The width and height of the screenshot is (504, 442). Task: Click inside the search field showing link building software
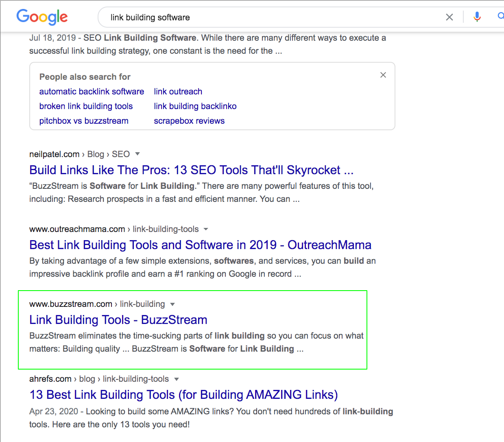(x=273, y=18)
